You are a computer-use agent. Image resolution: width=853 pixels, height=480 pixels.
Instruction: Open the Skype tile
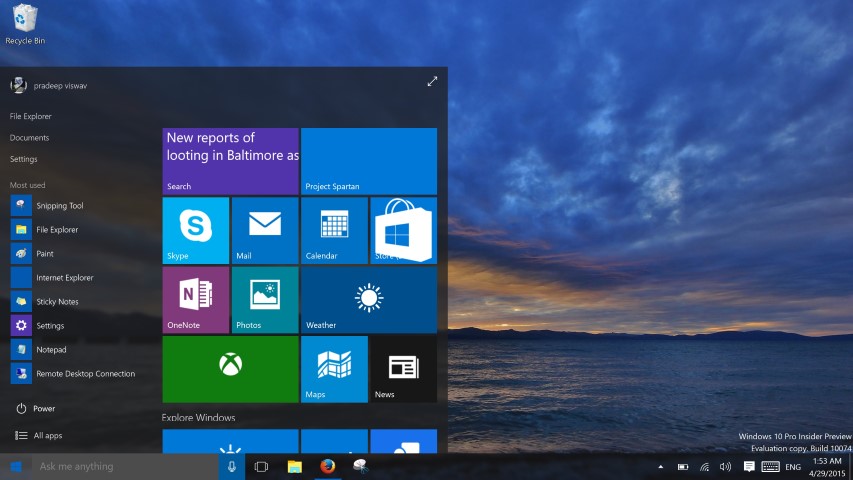coord(195,230)
